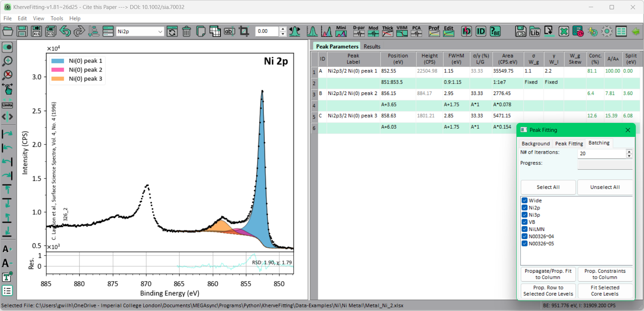Open the VBM tool
This screenshot has width=644, height=311.
point(402,32)
